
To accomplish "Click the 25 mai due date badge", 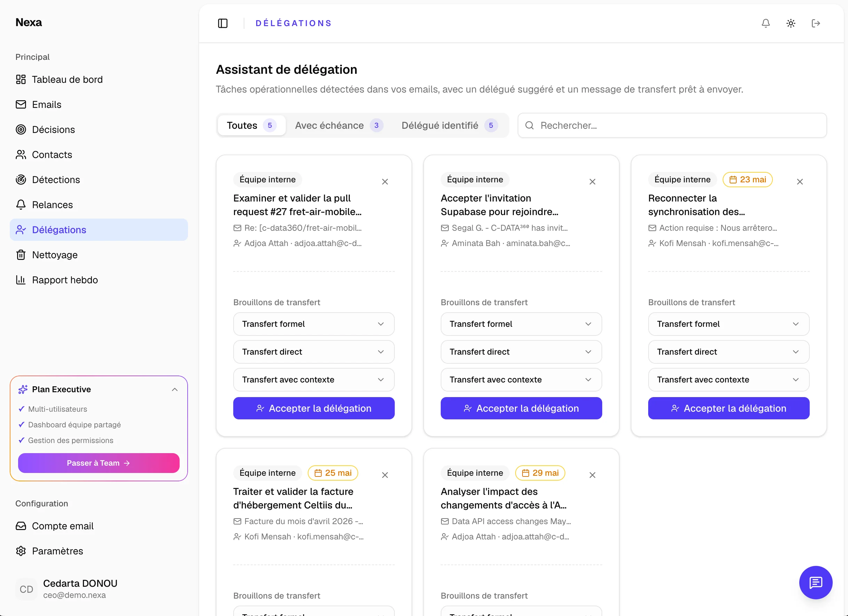I will point(332,473).
